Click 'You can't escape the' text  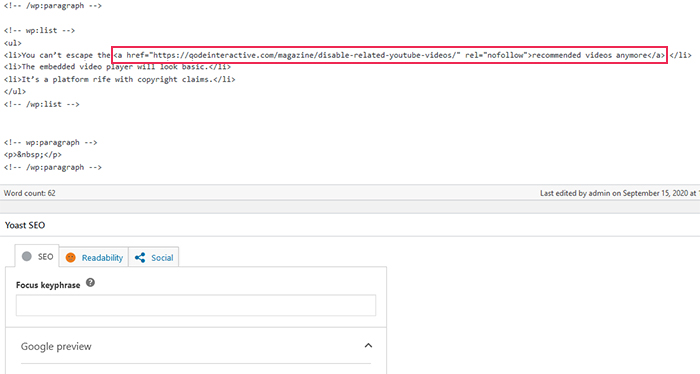tap(66, 55)
